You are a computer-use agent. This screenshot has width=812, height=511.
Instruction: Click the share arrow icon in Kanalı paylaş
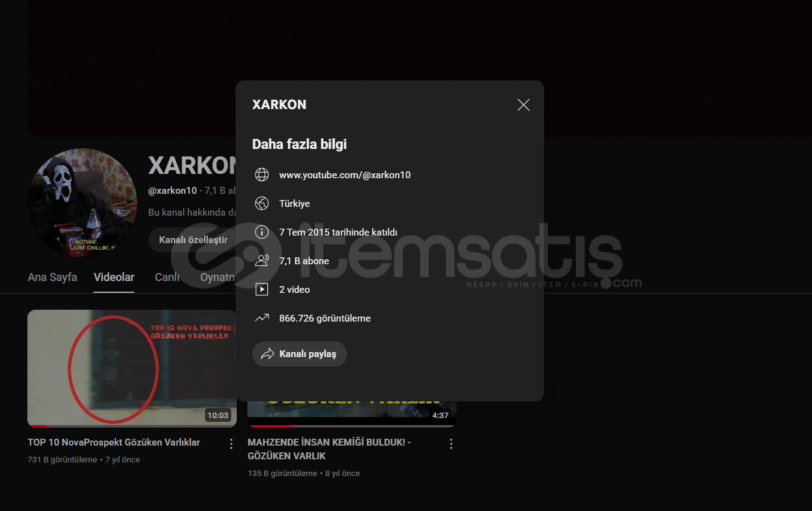point(267,354)
